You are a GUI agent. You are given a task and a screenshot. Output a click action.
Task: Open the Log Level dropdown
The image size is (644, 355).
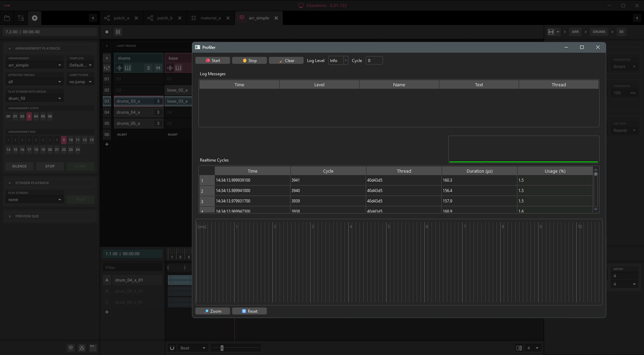click(338, 61)
